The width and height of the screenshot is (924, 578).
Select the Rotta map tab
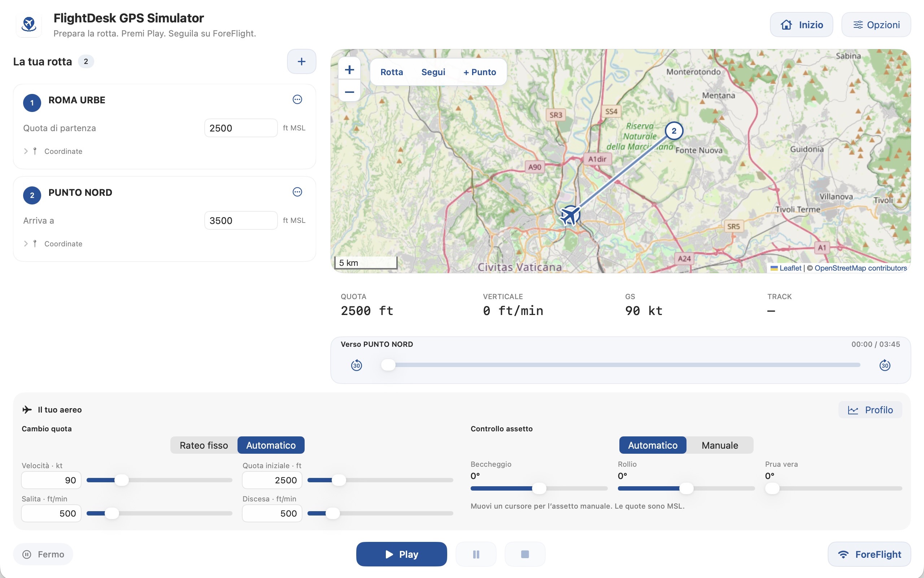(x=391, y=72)
